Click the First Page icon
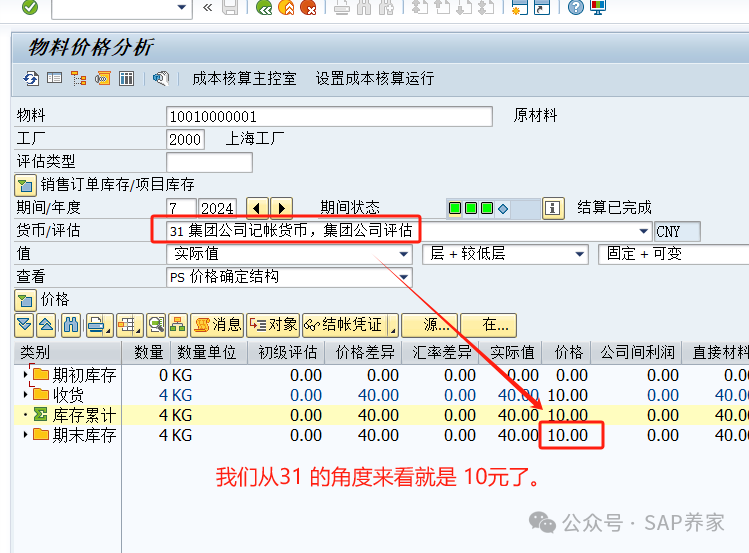The height and width of the screenshot is (553, 749). click(419, 7)
